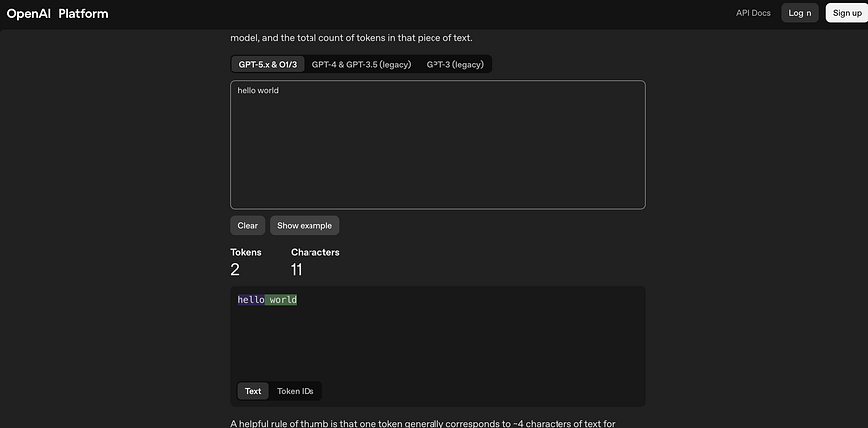
Task: Click the Tokens count label
Action: tap(246, 252)
